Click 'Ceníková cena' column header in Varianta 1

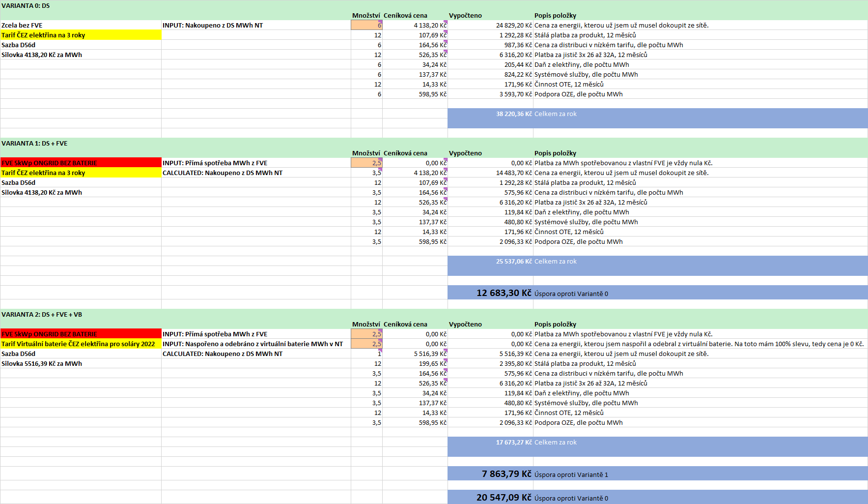pyautogui.click(x=405, y=153)
